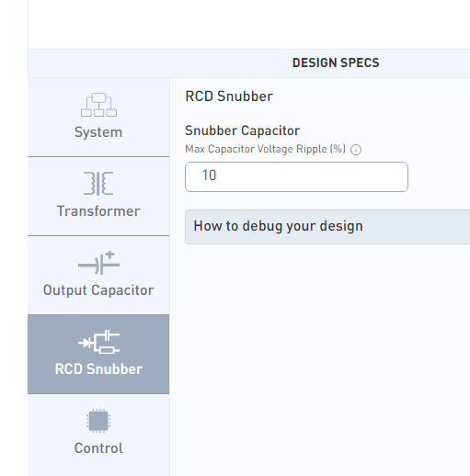The width and height of the screenshot is (470, 476).
Task: Click the Max Capacitor Voltage Ripple label
Action: coord(266,149)
